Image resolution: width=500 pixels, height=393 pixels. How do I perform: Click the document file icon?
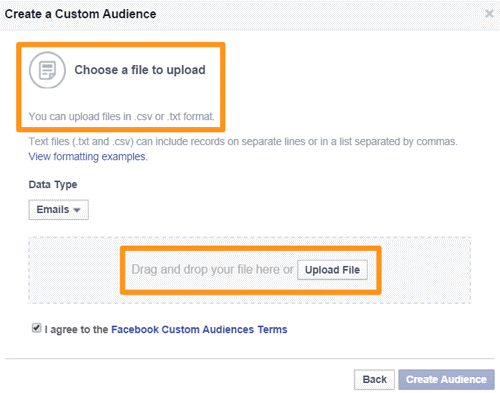47,70
